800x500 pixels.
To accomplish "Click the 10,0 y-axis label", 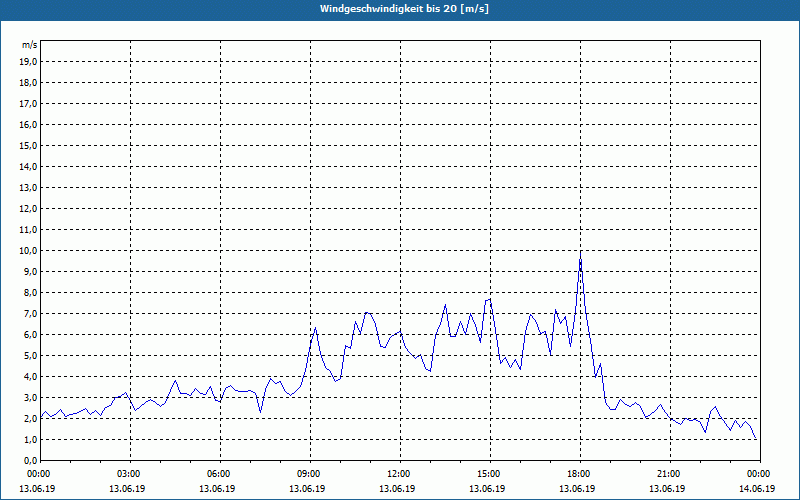I will coord(28,251).
